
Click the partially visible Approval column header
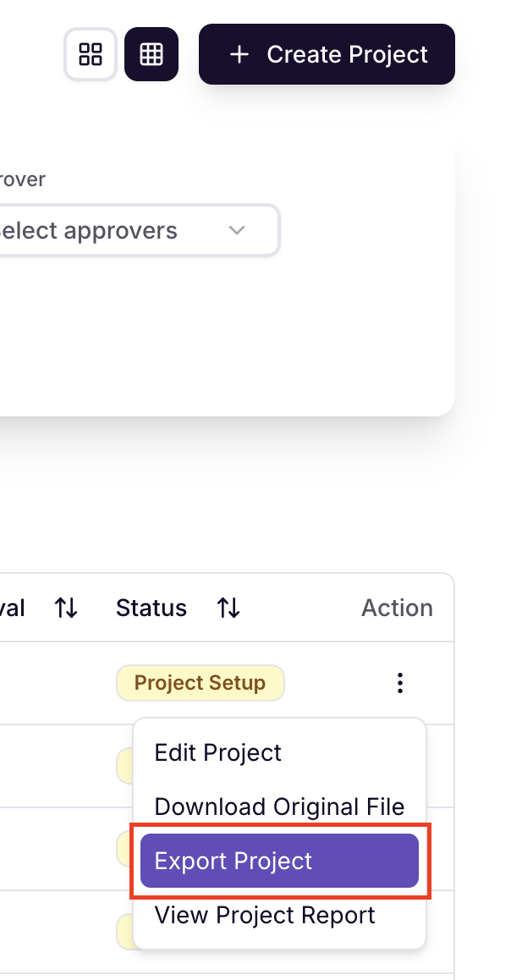point(12,608)
